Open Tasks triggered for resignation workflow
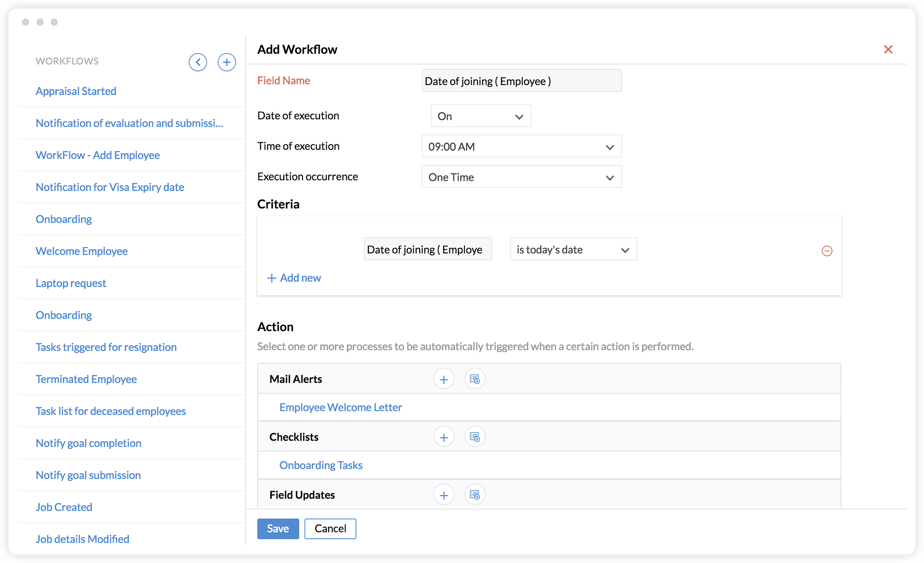Screen dimensions: 924x563 point(106,347)
